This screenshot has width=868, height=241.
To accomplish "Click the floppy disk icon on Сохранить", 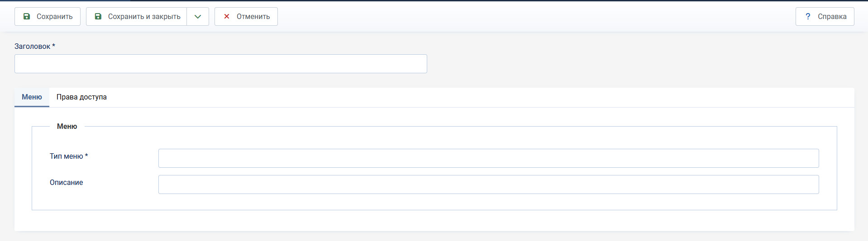I will pos(27,16).
